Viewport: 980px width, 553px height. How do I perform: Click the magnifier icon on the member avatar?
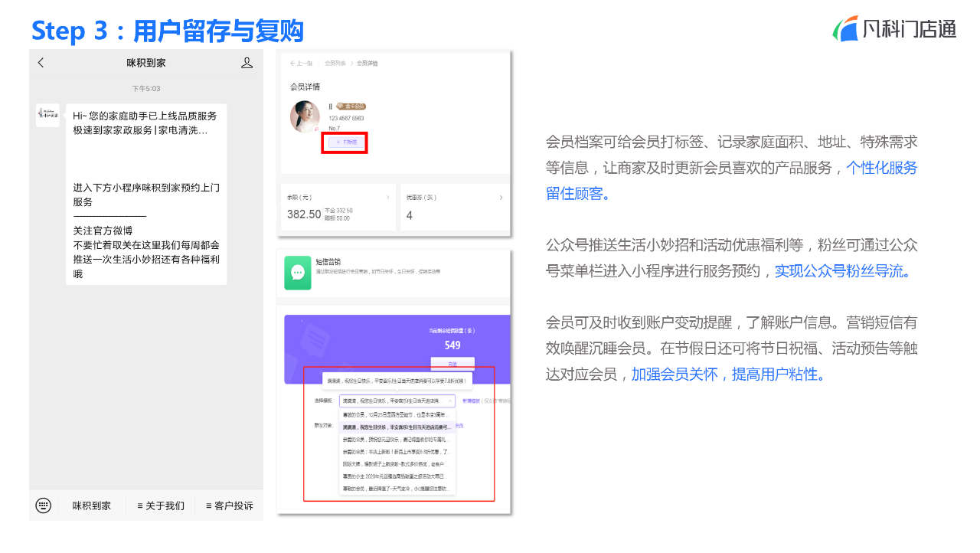click(x=316, y=129)
